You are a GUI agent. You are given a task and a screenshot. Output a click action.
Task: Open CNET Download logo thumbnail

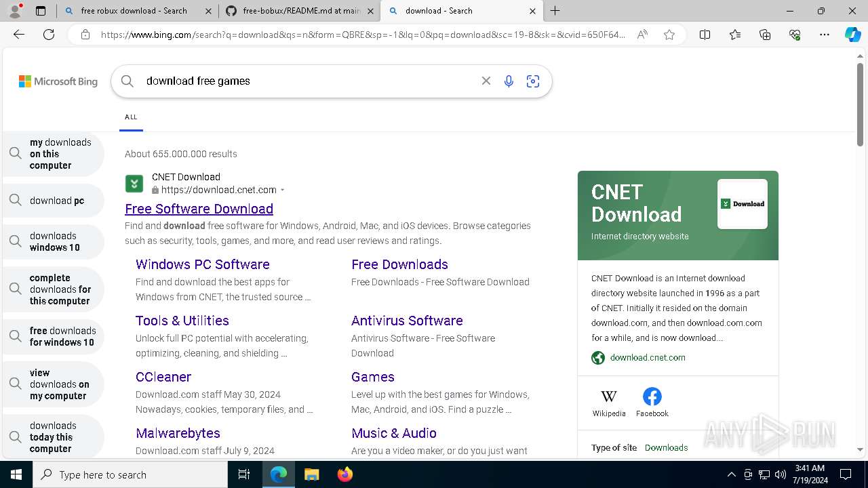(743, 204)
